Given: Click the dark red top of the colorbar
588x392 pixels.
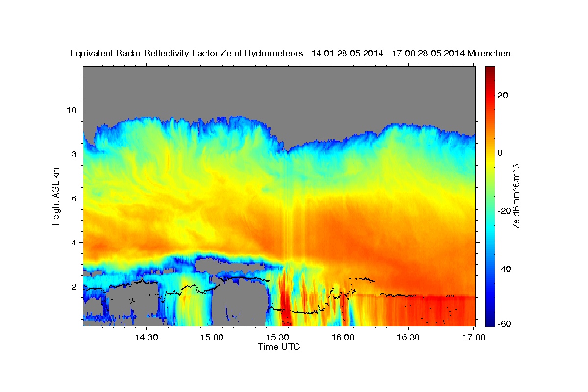Looking at the screenshot, I should 490,71.
